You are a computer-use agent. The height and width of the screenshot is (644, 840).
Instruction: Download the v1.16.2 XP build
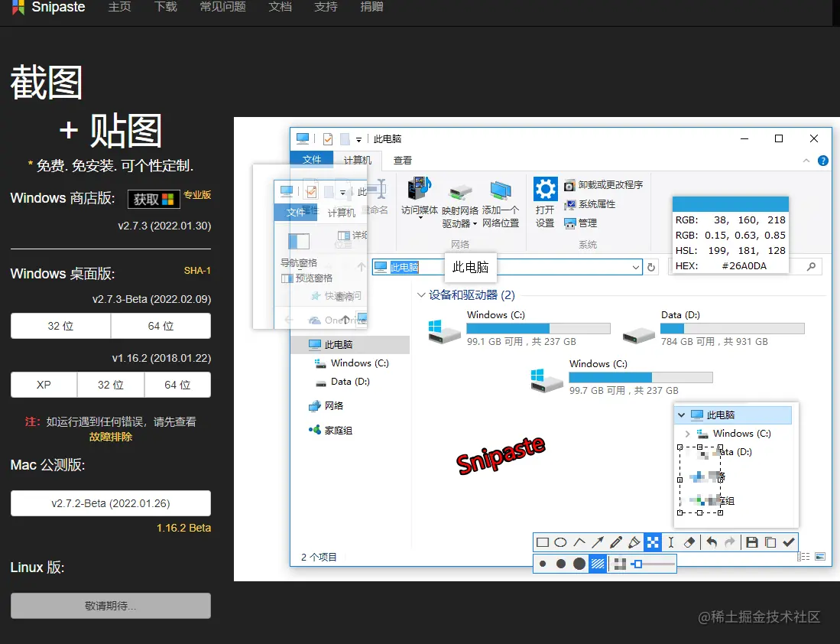pyautogui.click(x=44, y=385)
